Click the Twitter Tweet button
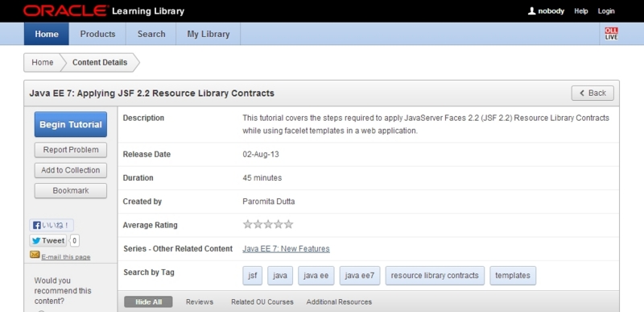This screenshot has width=644, height=312. click(48, 240)
